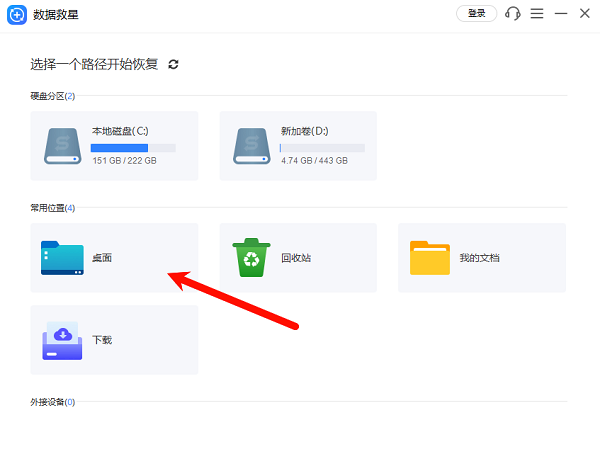Click the 数据救星 app logo icon

(x=17, y=15)
